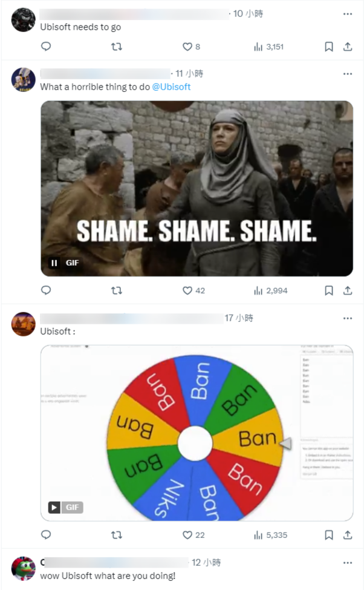View analytics showing 5,335 views
The height and width of the screenshot is (590, 364).
click(270, 535)
